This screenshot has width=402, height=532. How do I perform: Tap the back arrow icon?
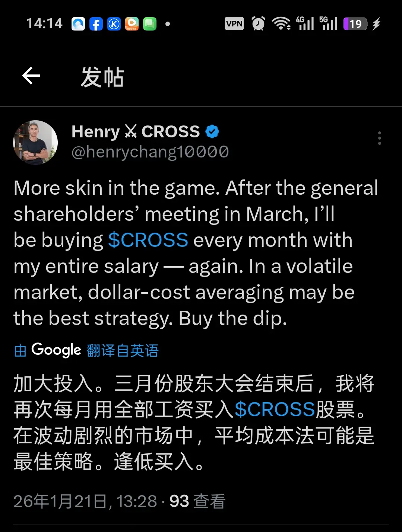[31, 76]
